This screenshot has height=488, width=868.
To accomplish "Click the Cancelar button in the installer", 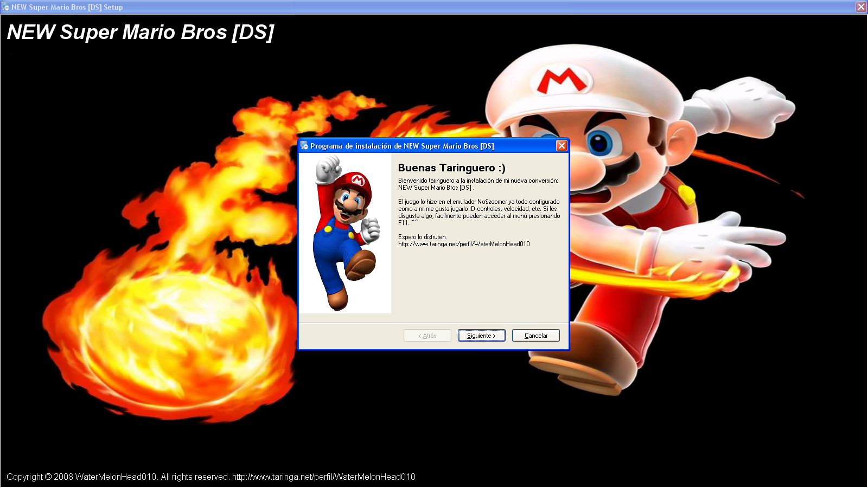I will [535, 336].
